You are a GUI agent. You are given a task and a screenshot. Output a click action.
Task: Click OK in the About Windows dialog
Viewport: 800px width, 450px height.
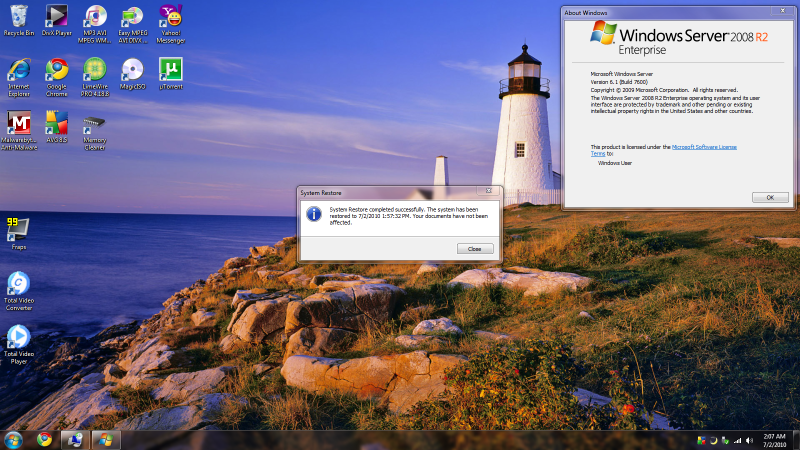pos(770,197)
